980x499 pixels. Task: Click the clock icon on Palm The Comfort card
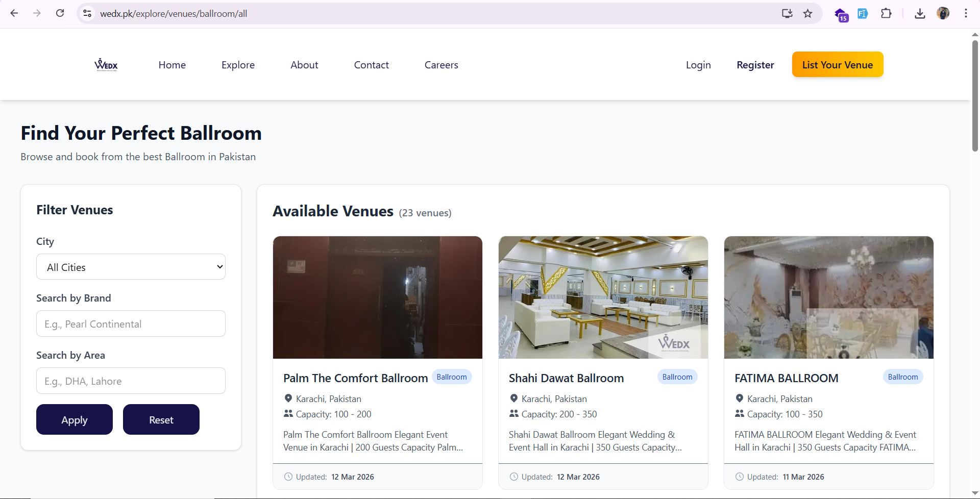(288, 477)
